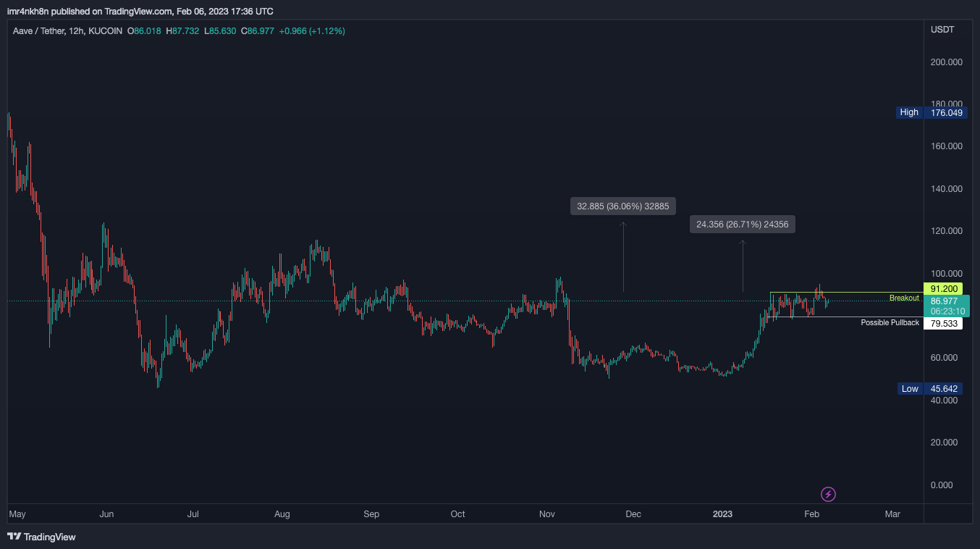This screenshot has height=549, width=980.
Task: Click the Nov label on time axis
Action: pyautogui.click(x=547, y=514)
